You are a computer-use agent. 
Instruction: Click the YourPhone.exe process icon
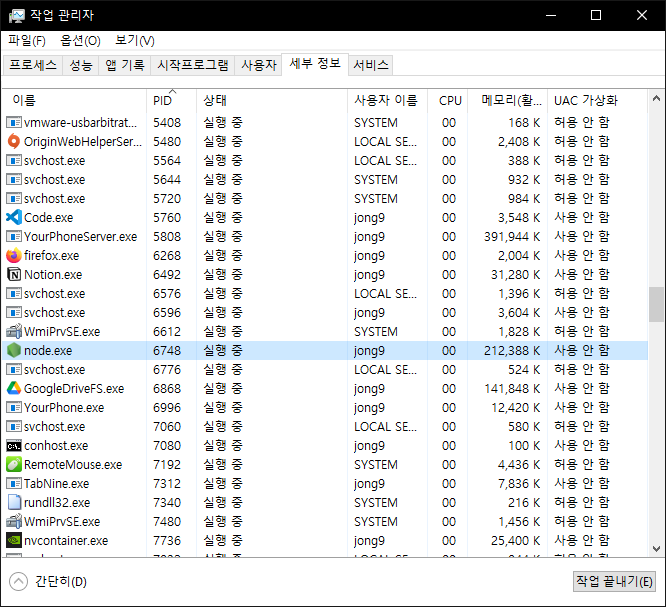(x=14, y=408)
